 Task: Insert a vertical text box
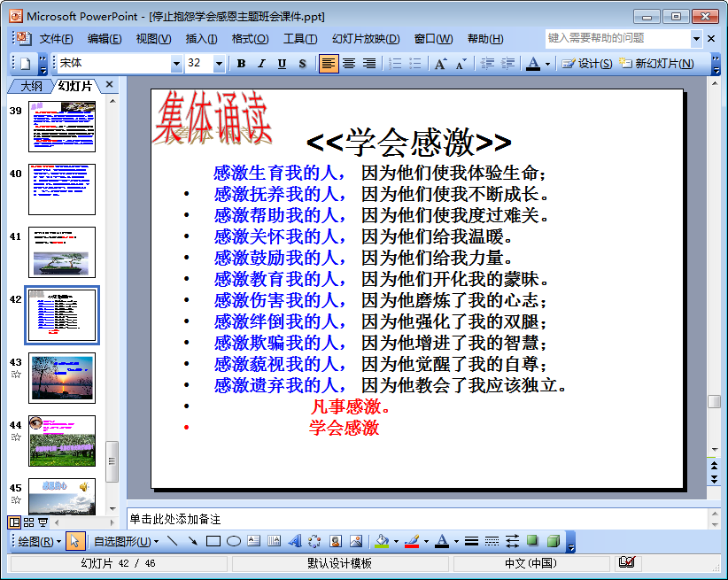click(x=274, y=541)
